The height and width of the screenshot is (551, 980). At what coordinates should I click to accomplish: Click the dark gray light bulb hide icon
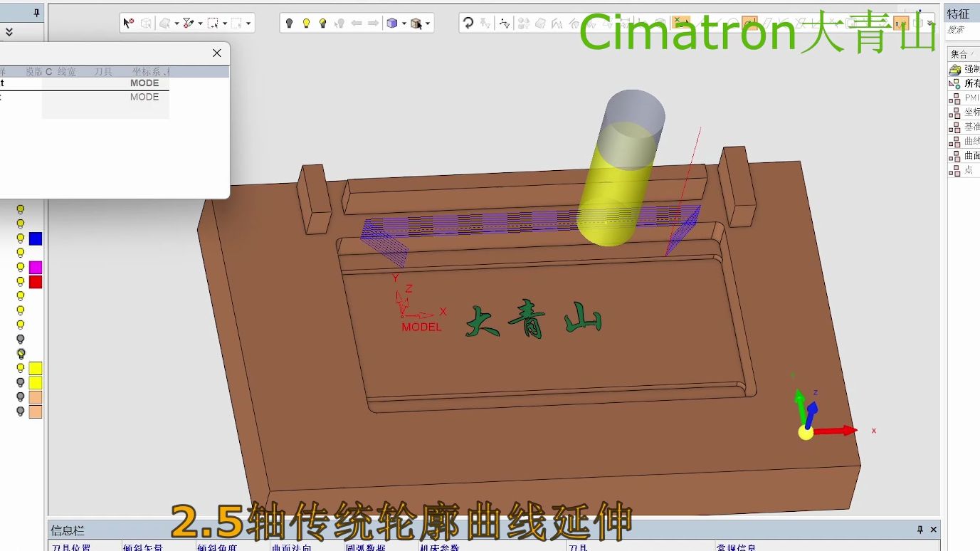(x=289, y=23)
